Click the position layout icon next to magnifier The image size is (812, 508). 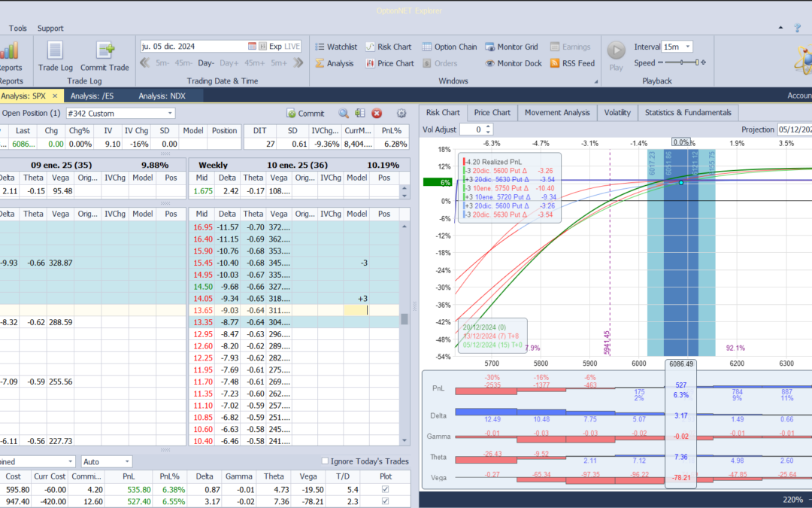pyautogui.click(x=360, y=113)
